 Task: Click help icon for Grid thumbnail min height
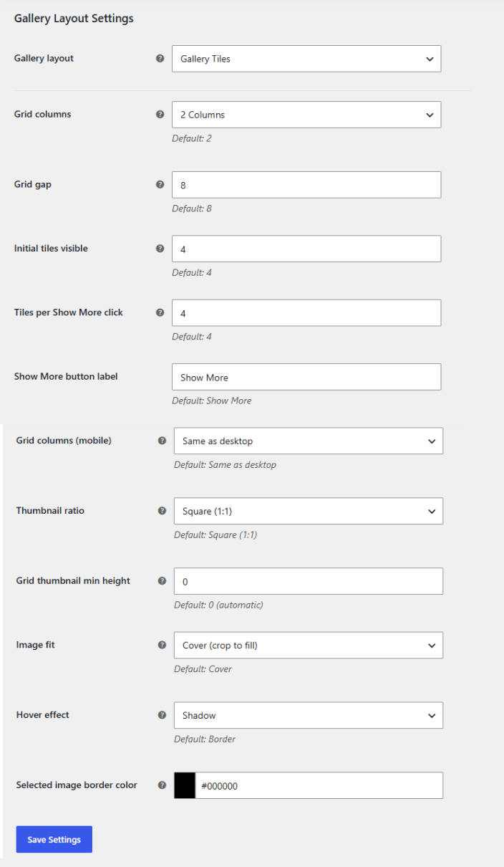click(x=162, y=581)
